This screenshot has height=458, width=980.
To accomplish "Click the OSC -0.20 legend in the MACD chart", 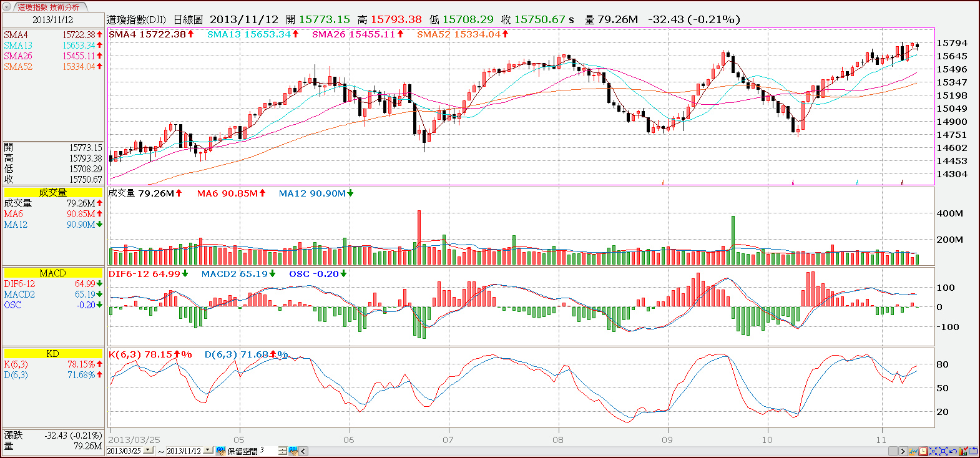I will [318, 274].
